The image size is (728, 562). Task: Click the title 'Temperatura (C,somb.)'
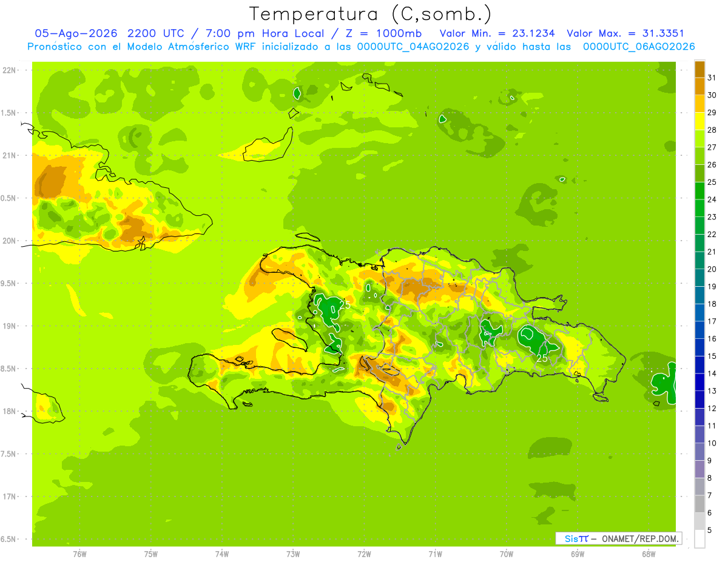pos(371,14)
